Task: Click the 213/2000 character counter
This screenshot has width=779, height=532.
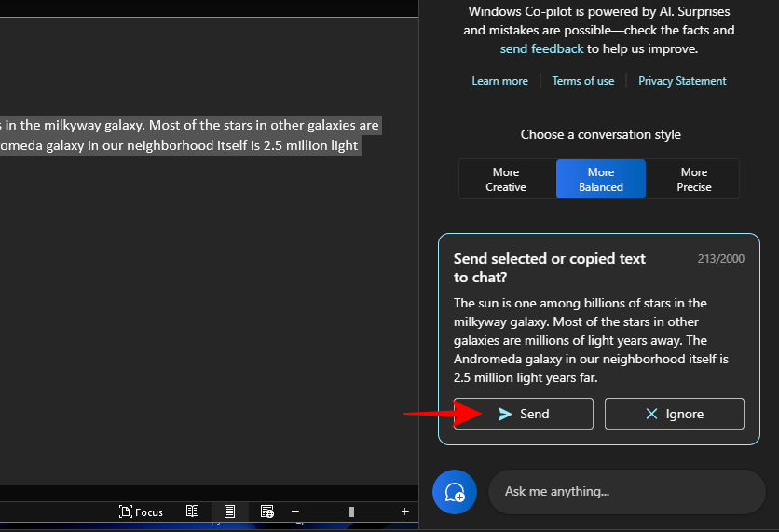Action: point(721,259)
